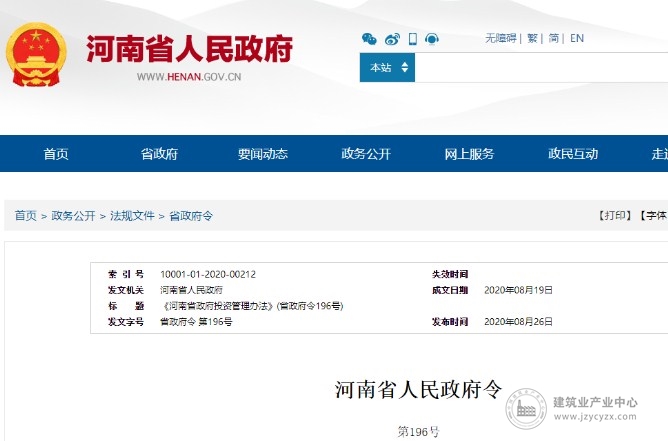
Task: Click the 【打印】 print button
Action: click(x=615, y=216)
